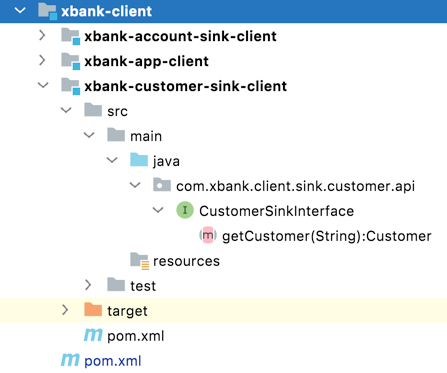Click the package icon for com.xbank.client.sink.customer.api

(x=162, y=185)
